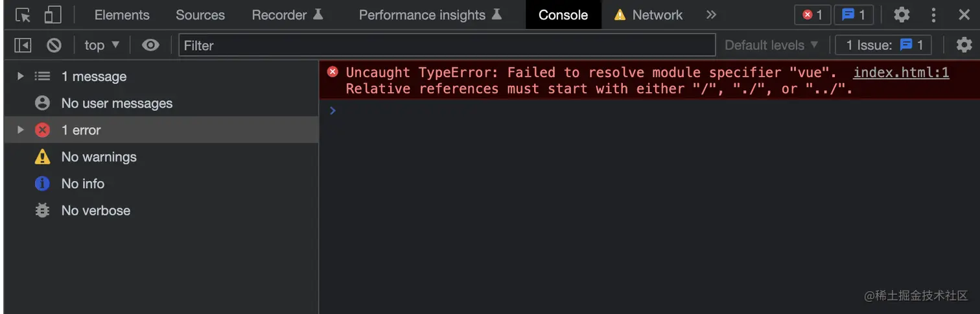Open the Default levels dropdown
Screen dimensions: 980x314
771,45
